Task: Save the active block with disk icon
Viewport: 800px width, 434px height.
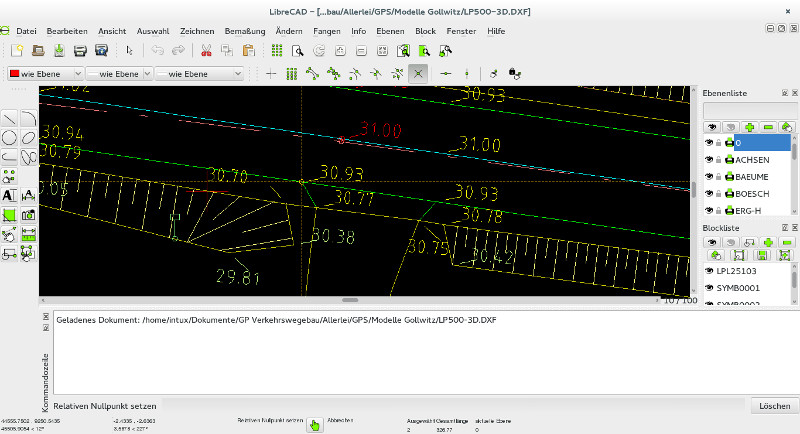Action: 762,255
